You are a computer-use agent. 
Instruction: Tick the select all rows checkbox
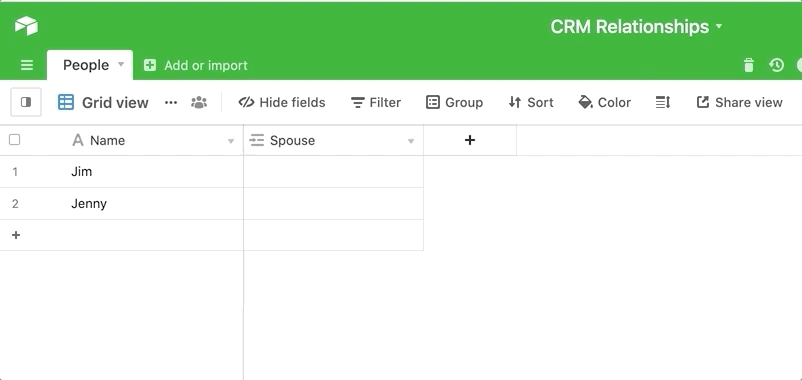[x=15, y=140]
